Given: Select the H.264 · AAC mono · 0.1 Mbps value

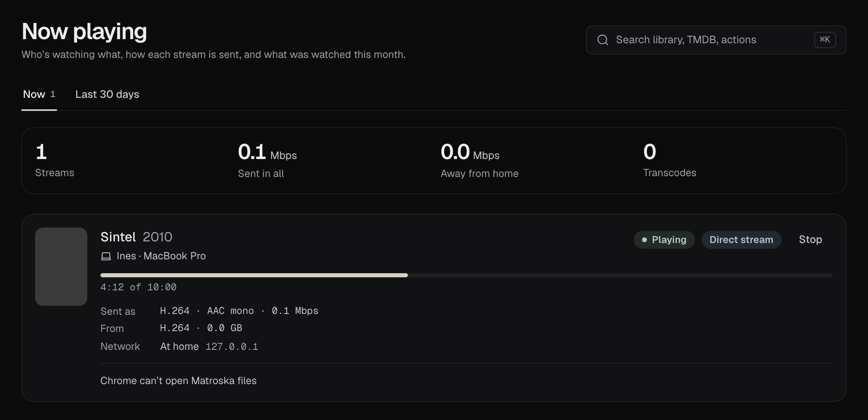Looking at the screenshot, I should point(239,311).
